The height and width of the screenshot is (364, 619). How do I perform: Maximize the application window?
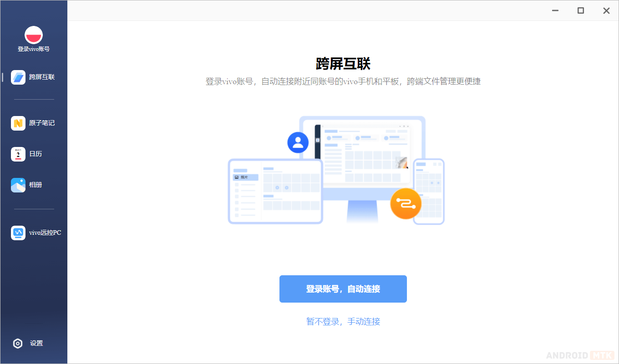(581, 10)
